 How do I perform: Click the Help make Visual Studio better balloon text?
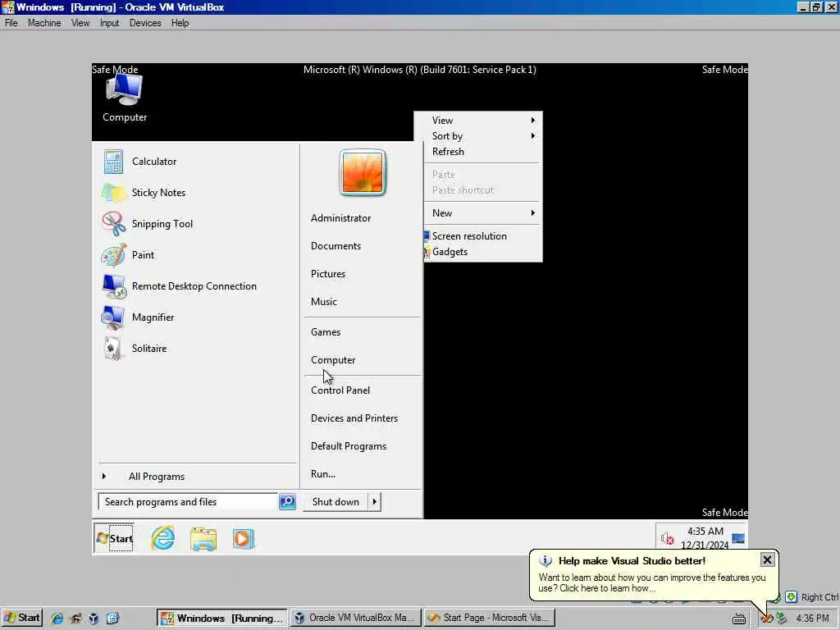click(632, 561)
